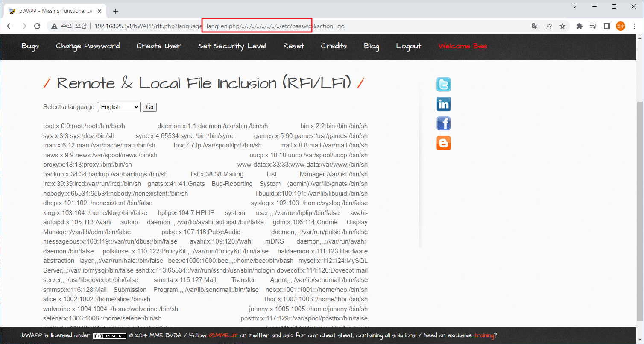Viewport: 644px width, 344px height.
Task: Click the dhcp:x:101:102 passwd entry
Action: 98,203
